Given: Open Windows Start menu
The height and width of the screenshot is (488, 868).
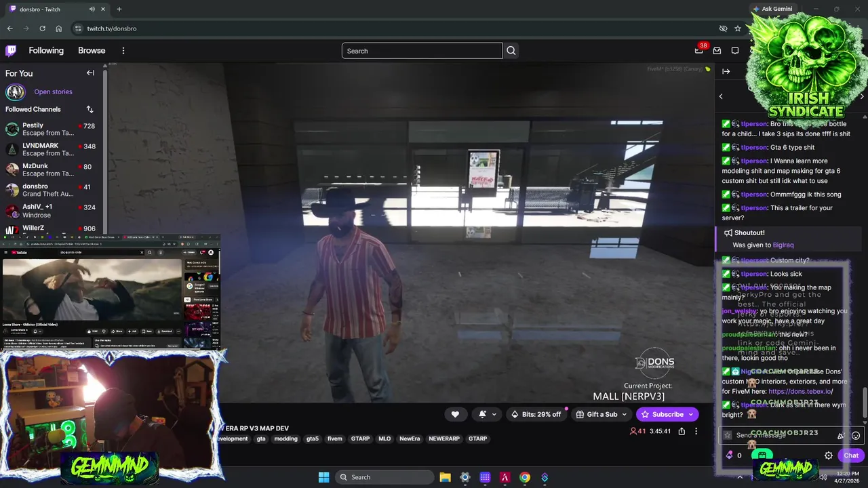Looking at the screenshot, I should click(x=323, y=477).
